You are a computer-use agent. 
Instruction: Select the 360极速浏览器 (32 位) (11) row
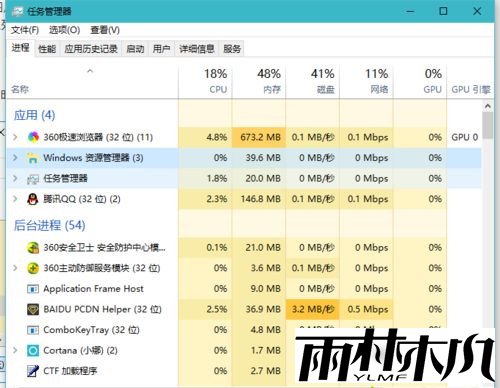[x=244, y=137]
